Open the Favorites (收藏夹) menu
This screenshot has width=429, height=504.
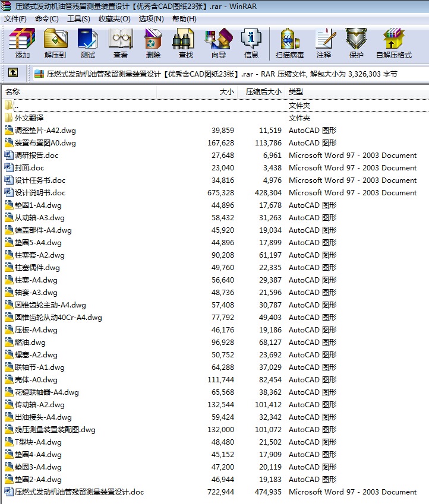(x=114, y=18)
